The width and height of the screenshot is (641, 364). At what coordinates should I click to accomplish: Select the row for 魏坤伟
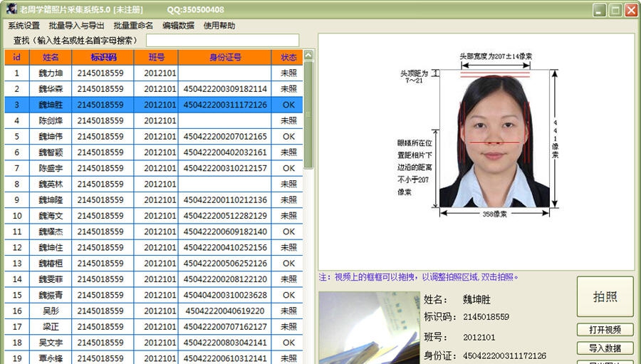(x=154, y=137)
